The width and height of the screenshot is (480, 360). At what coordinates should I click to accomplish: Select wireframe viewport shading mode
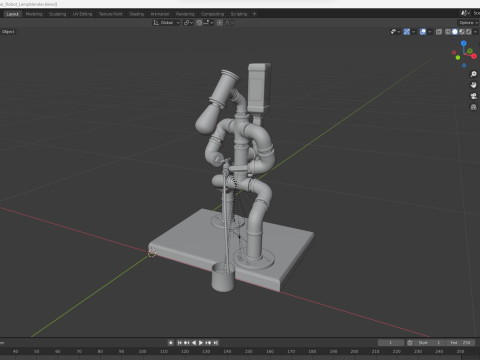[448, 32]
